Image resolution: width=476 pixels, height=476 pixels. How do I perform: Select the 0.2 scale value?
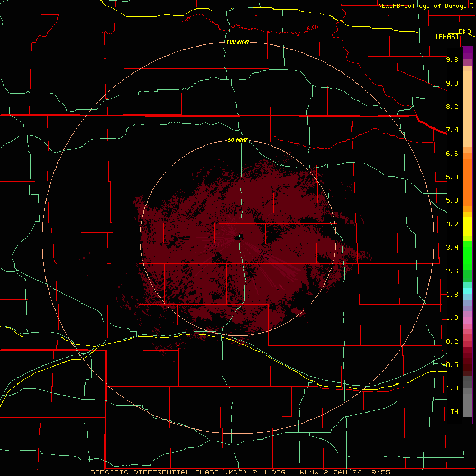coord(452,342)
